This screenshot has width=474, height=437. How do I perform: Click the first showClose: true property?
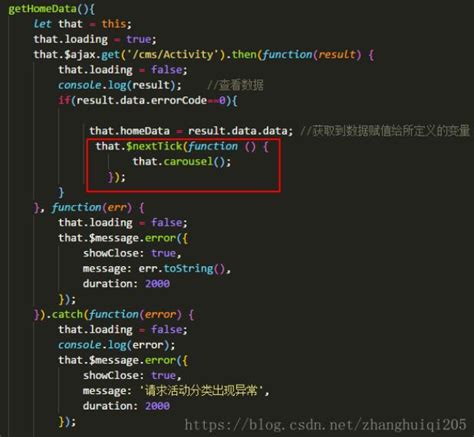pyautogui.click(x=129, y=253)
